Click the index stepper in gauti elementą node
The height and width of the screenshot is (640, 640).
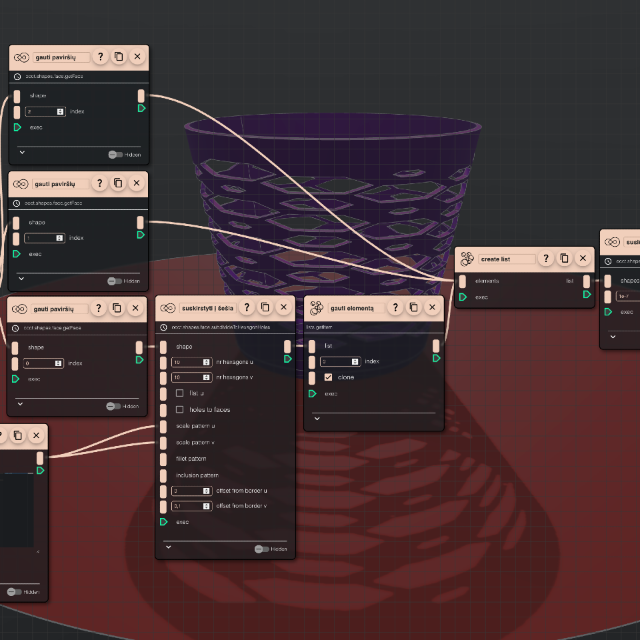355,362
